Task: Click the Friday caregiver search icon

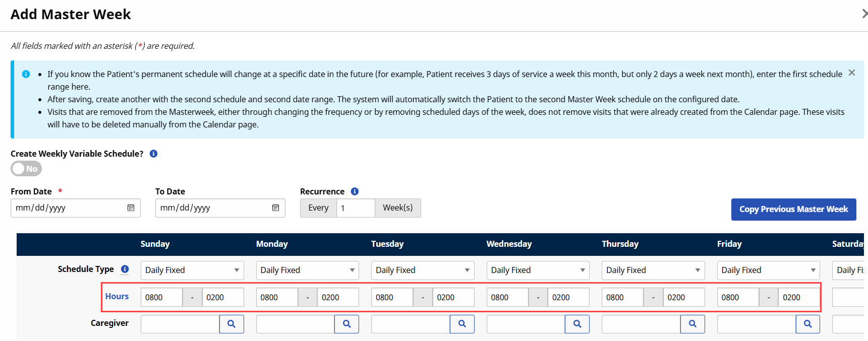Action: click(807, 324)
